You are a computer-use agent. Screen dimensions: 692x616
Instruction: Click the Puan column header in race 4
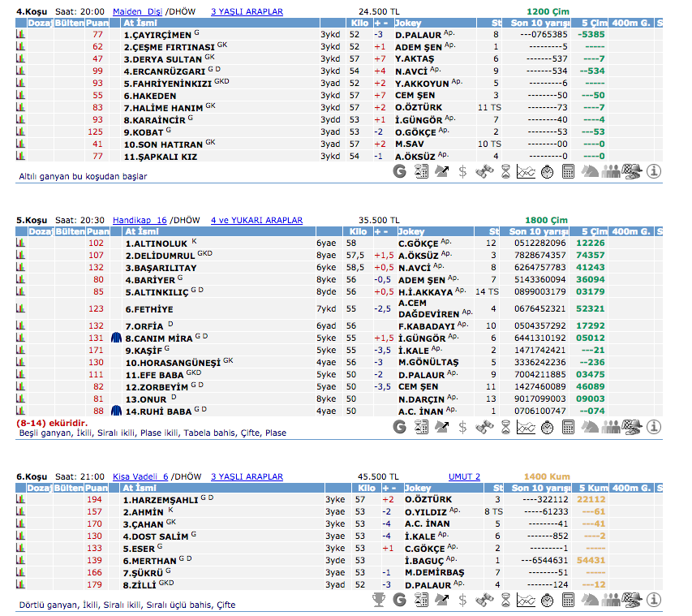97,24
